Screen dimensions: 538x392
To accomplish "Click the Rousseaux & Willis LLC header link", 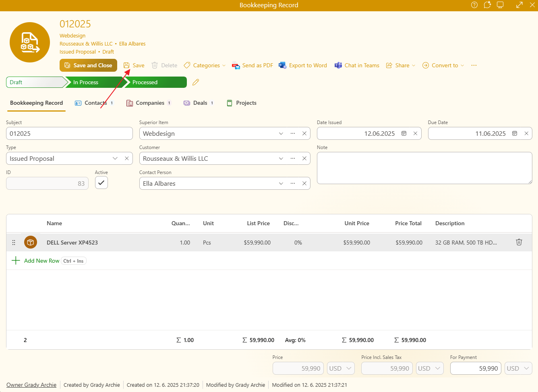I will [86, 44].
